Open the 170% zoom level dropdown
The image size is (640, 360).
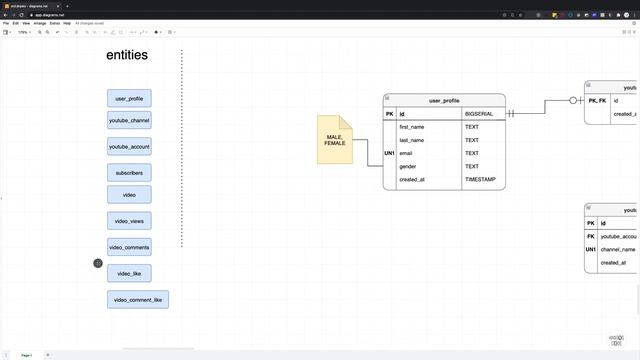[x=24, y=32]
